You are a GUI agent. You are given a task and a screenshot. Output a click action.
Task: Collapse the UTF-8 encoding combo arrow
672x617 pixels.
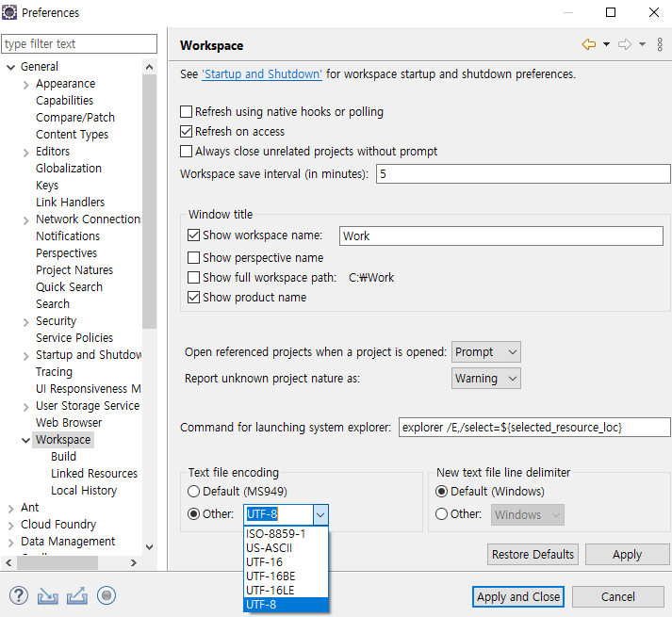320,514
